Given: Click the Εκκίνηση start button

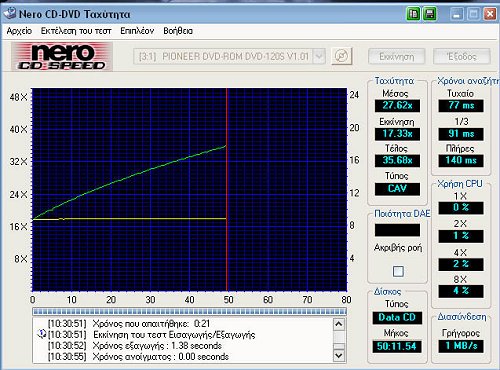Looking at the screenshot, I should coord(397,56).
